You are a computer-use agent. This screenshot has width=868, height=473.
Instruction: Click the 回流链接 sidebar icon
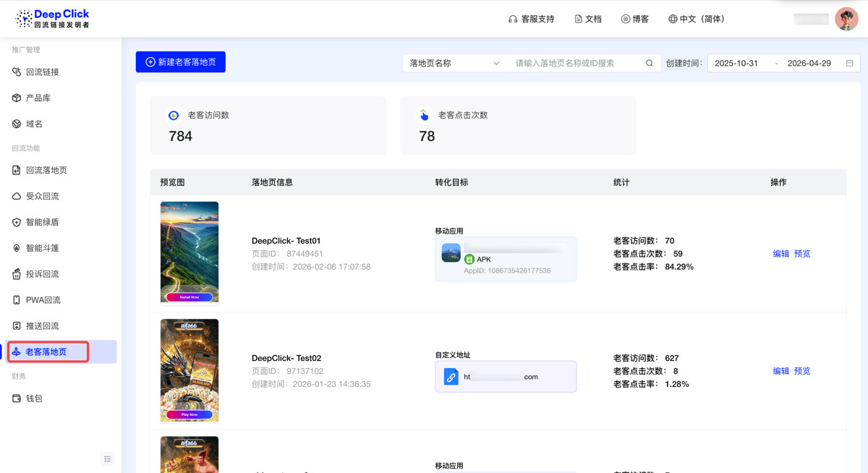tap(17, 72)
